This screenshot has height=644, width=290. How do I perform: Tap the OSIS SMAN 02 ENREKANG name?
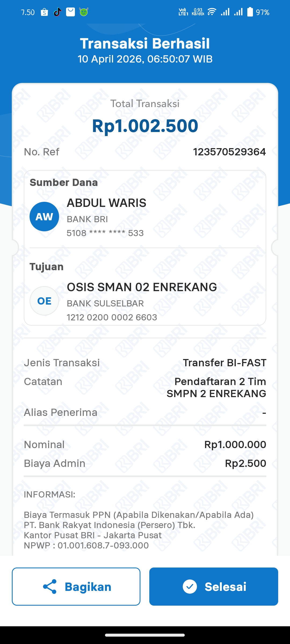[142, 287]
